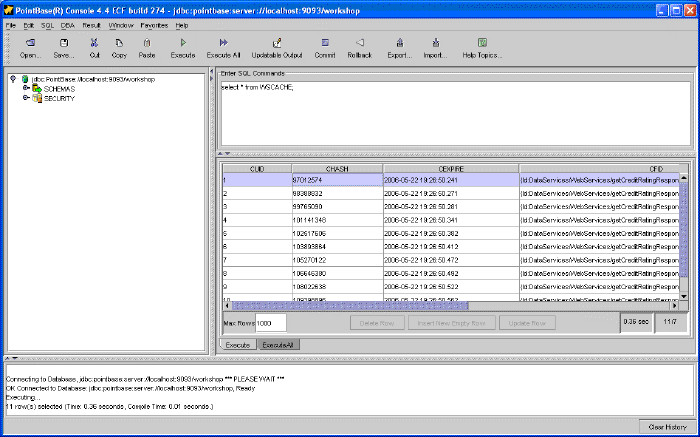The width and height of the screenshot is (700, 437).
Task: Collapse SQL editor pane via splitter arrows
Action: point(220,154)
